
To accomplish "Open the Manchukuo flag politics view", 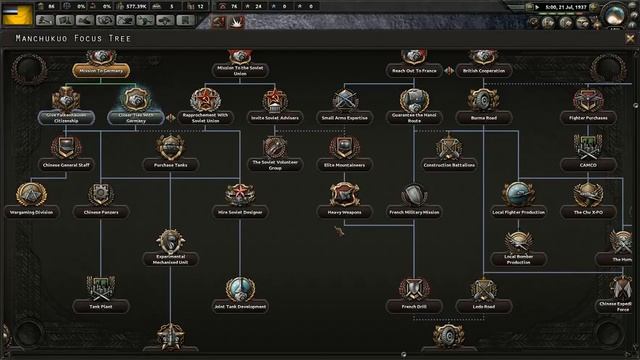I will click(17, 15).
